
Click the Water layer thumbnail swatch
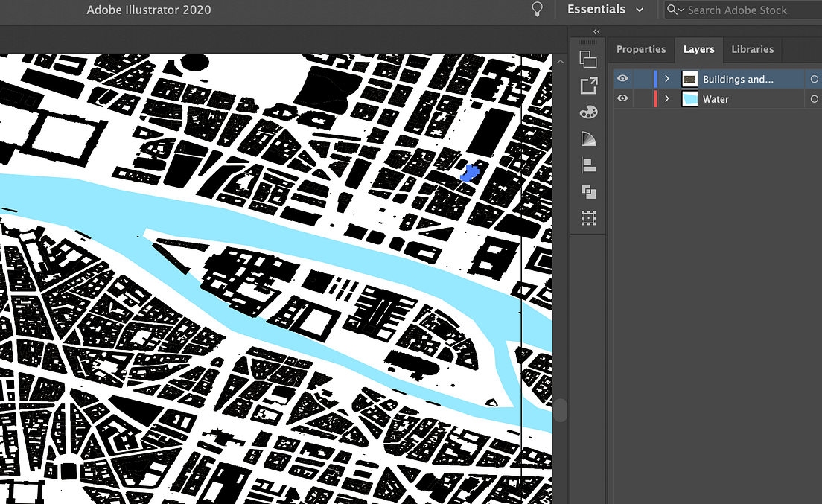click(689, 98)
